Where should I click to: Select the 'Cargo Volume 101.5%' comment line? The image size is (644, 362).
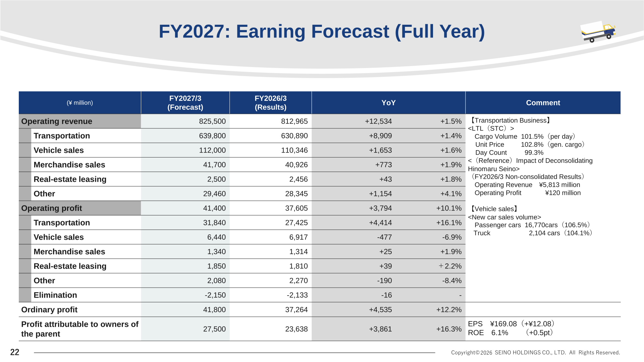coord(525,136)
